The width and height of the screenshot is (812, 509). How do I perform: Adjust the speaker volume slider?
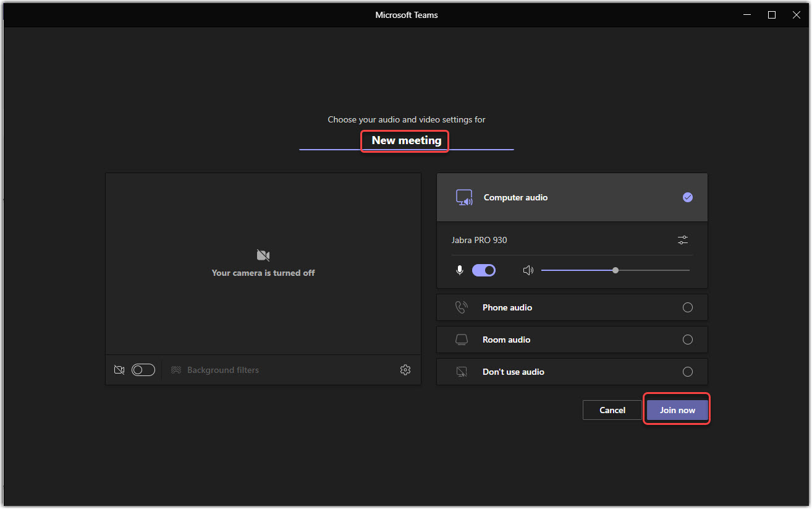click(x=615, y=270)
